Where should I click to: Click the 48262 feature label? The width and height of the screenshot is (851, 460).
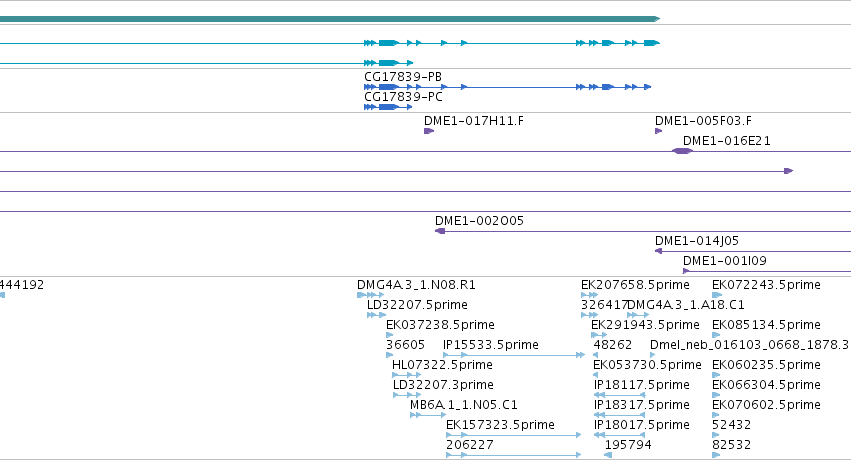coord(613,345)
